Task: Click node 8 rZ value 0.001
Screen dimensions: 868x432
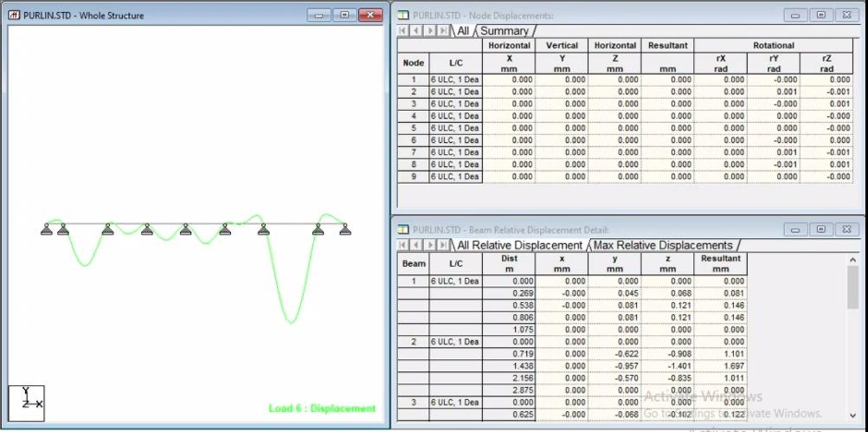Action: 826,164
